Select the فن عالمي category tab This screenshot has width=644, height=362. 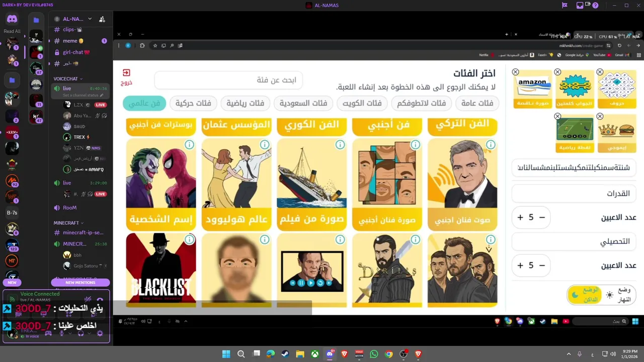tap(144, 104)
